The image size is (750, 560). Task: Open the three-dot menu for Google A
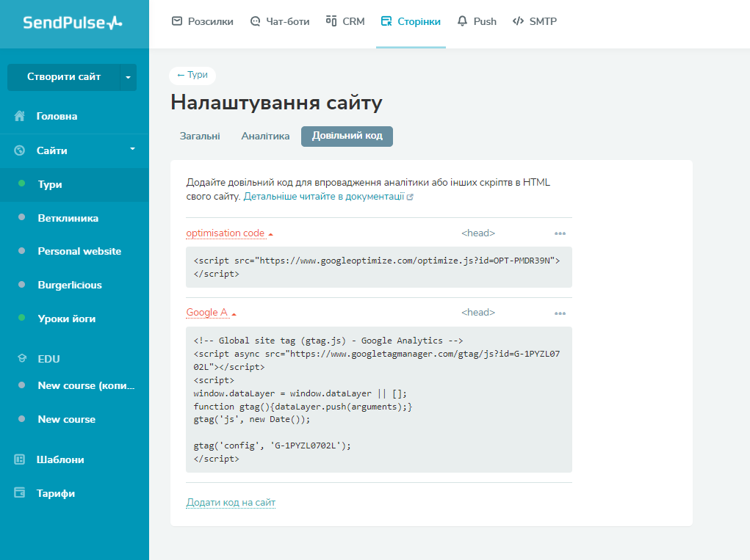(560, 313)
